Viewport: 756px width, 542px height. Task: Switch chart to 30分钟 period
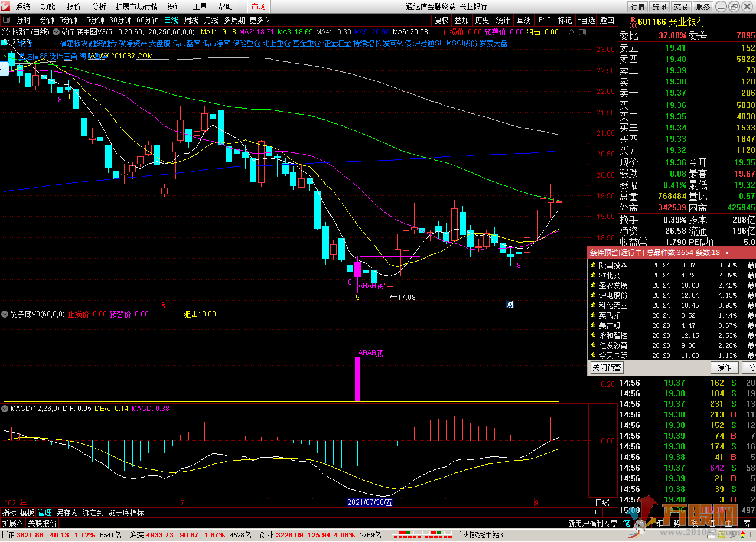coord(120,20)
